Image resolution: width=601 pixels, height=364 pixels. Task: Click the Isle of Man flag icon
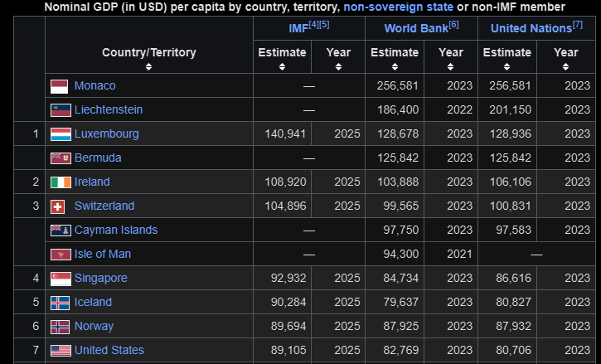pos(61,255)
